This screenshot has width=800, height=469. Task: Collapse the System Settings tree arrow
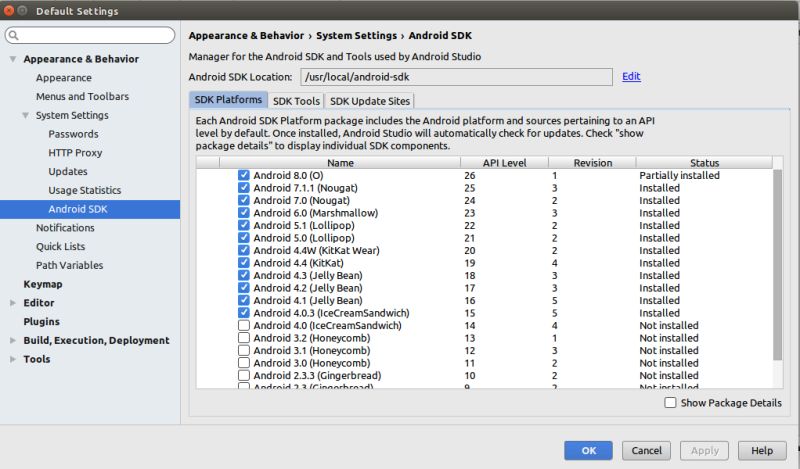(x=25, y=115)
